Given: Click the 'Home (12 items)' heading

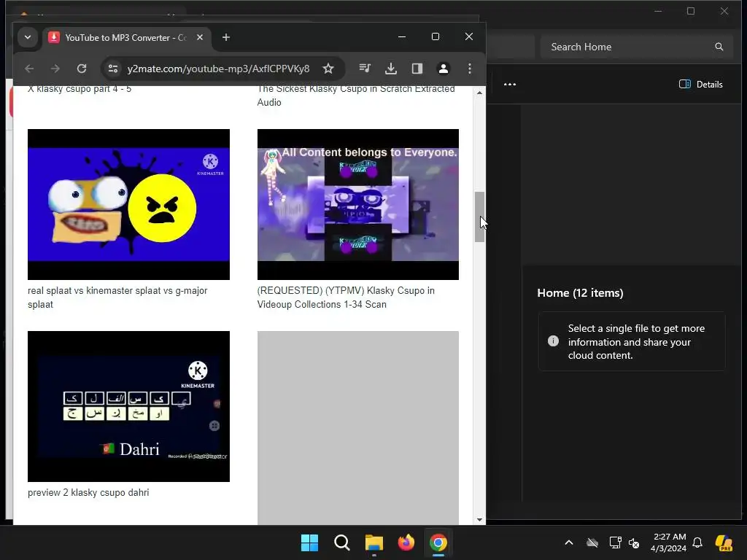Looking at the screenshot, I should tap(580, 293).
